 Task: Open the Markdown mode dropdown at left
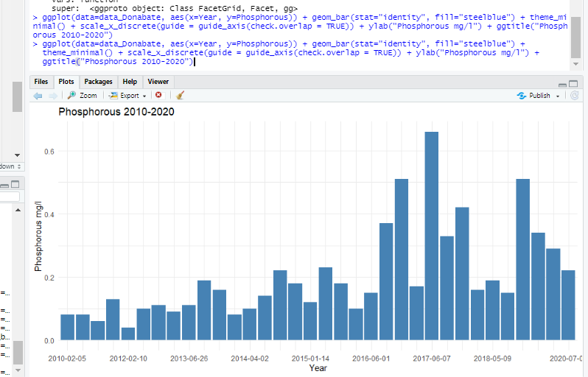click(x=13, y=166)
